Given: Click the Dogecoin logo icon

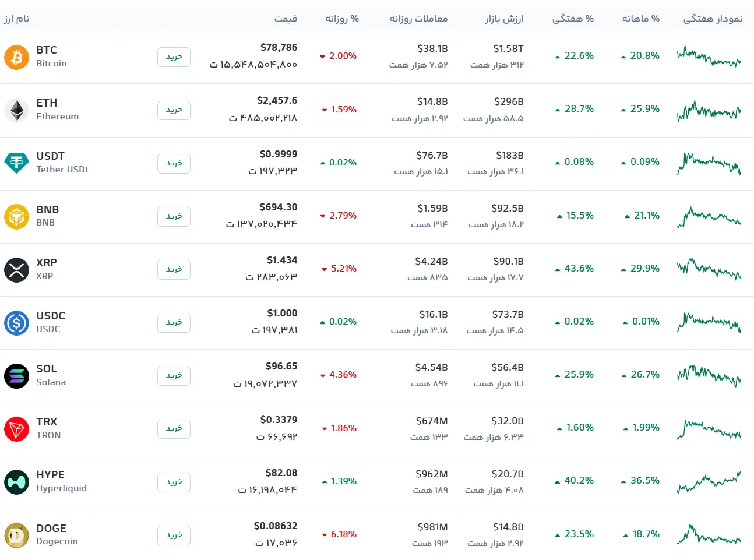Looking at the screenshot, I should coord(16,536).
